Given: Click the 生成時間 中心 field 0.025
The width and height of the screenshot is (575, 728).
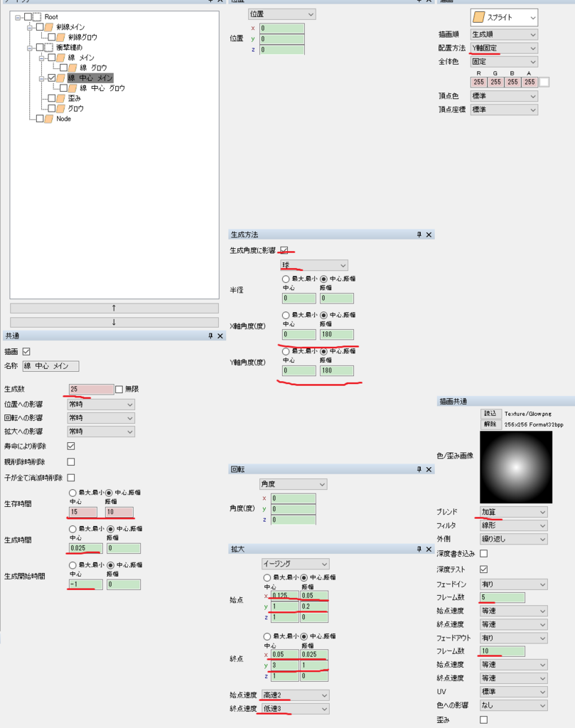Looking at the screenshot, I should [85, 548].
